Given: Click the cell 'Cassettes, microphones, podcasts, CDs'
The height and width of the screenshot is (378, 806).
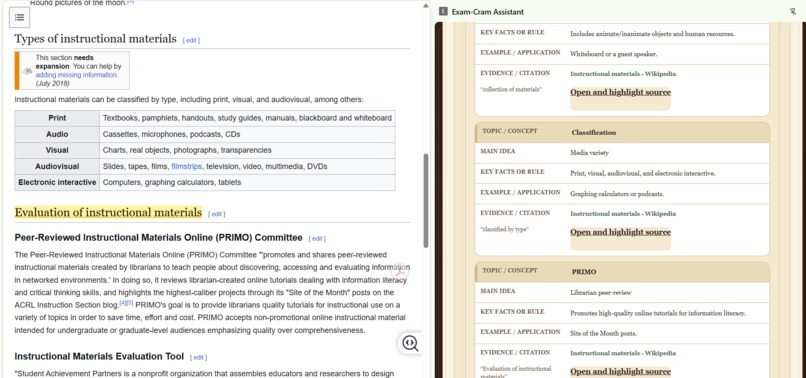Looking at the screenshot, I should coord(247,134).
